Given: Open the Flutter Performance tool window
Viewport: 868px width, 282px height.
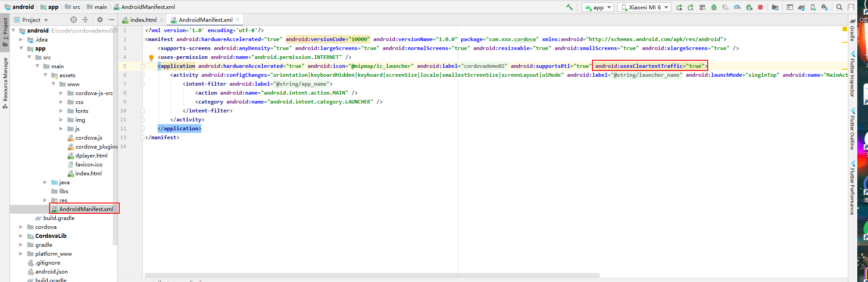Looking at the screenshot, I should point(852,188).
